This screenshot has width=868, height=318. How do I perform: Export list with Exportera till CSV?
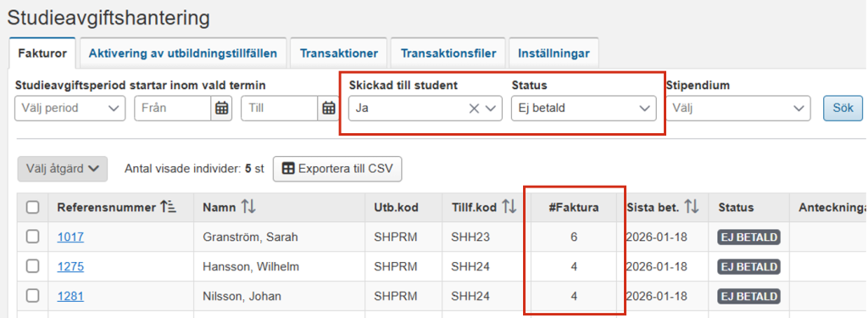tap(337, 169)
